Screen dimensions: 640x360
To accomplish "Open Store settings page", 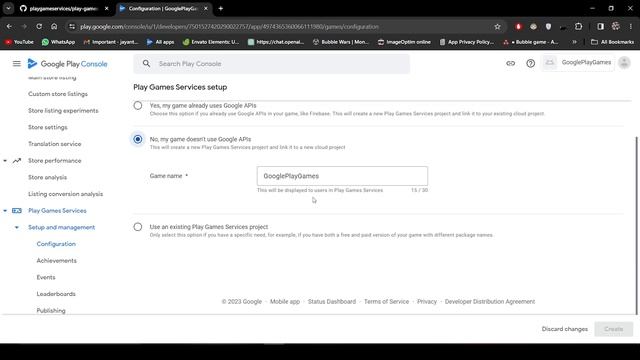I will point(48,127).
